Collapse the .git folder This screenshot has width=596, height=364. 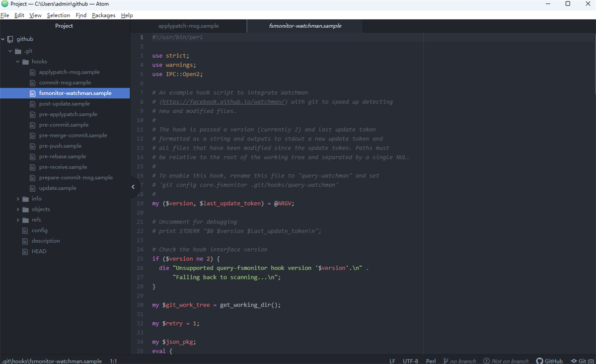10,51
